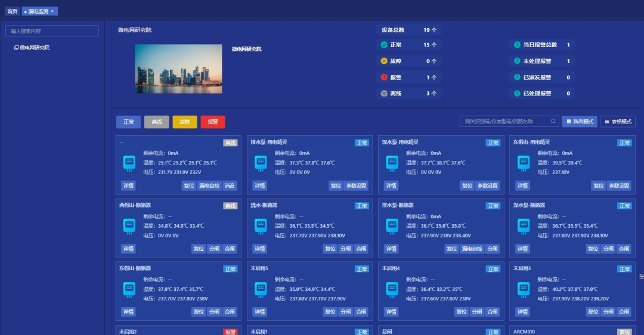This screenshot has width=644, height=335.
Task: Filter devices by red 报警 button
Action: tap(213, 122)
